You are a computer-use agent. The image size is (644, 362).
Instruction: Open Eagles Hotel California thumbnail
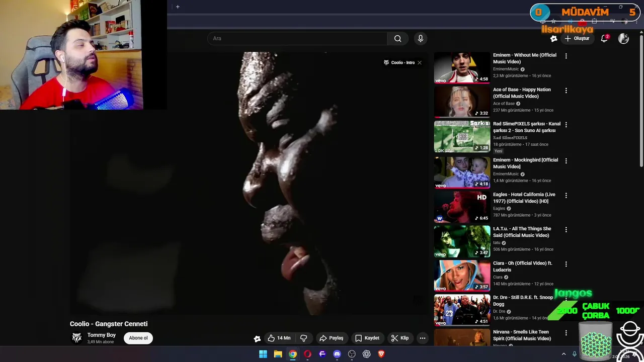462,207
